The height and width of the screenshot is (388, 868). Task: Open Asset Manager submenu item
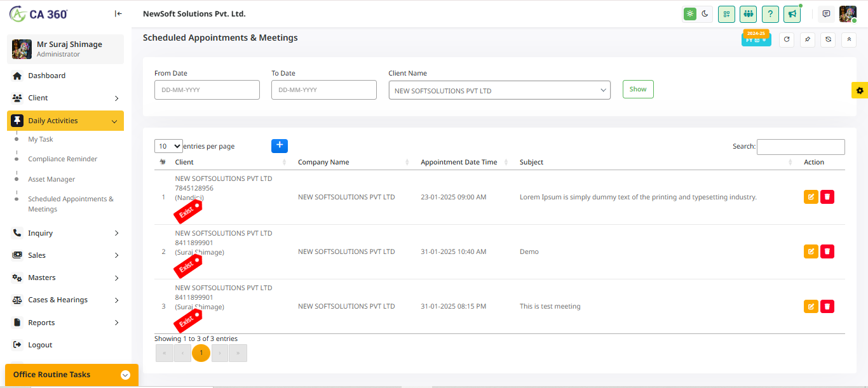tap(51, 179)
